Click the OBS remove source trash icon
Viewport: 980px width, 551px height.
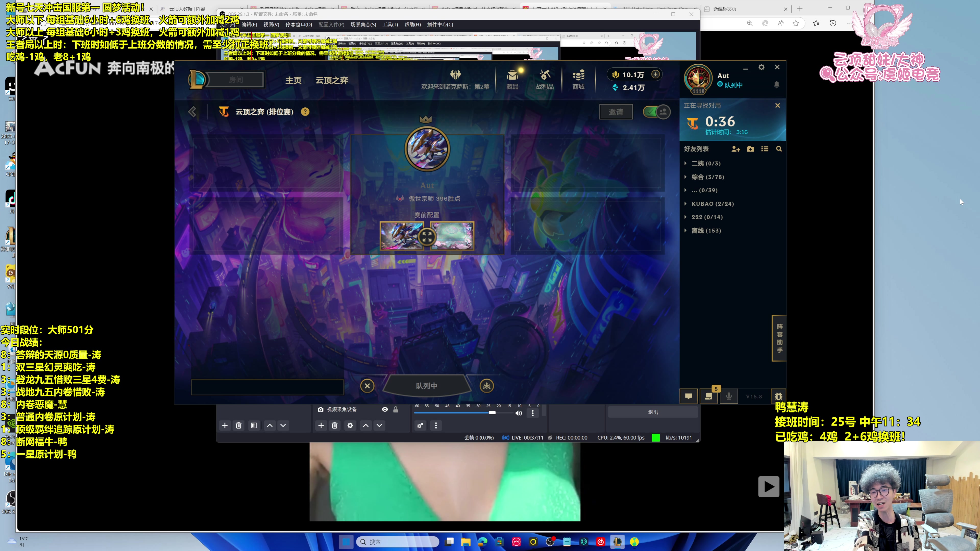[x=334, y=425]
